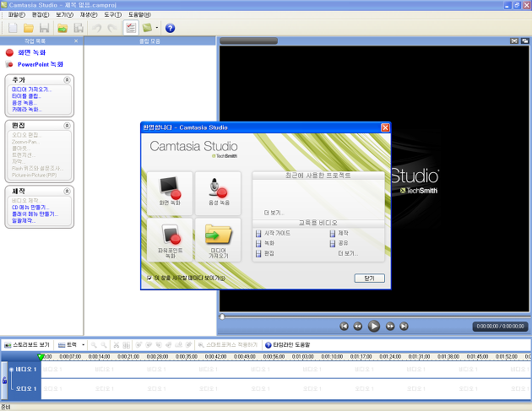Open 타임라인 도움말

tap(287, 345)
